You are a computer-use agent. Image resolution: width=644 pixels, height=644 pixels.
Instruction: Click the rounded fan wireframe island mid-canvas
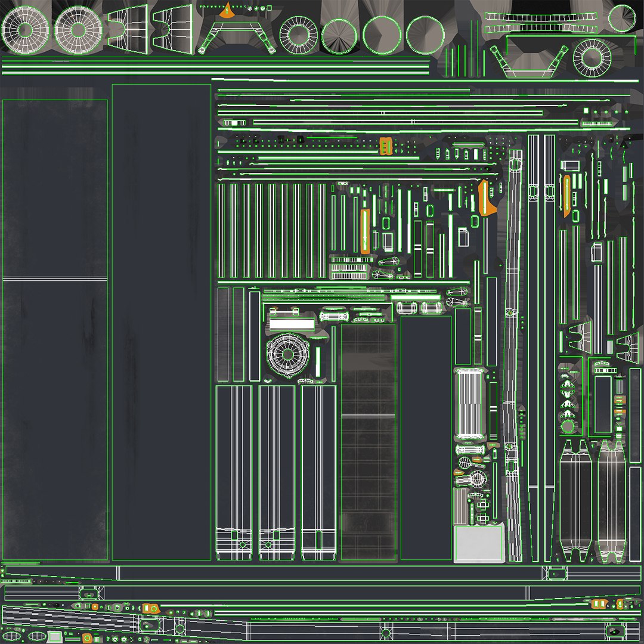[x=287, y=355]
